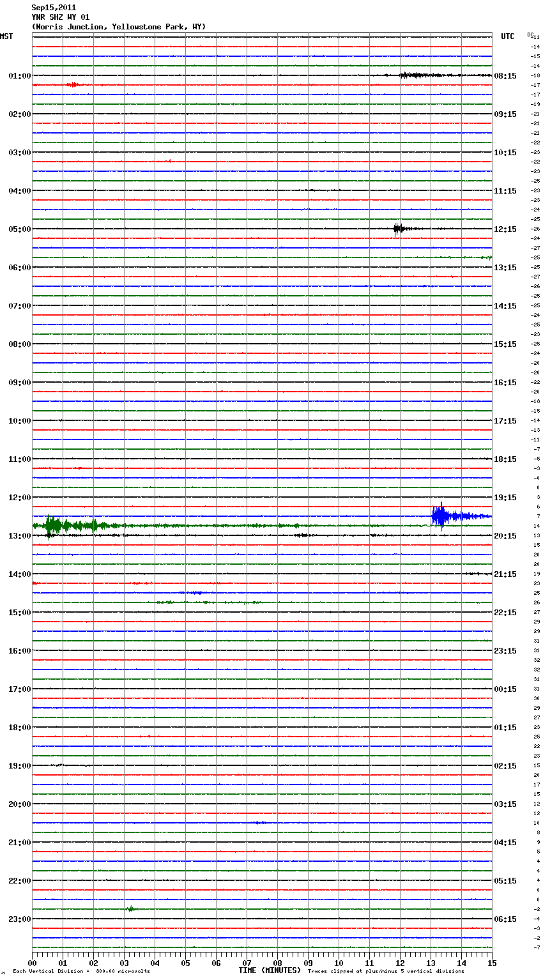Image resolution: width=543 pixels, height=980 pixels.
Task: Click the 14:15 UTC time label
Action: point(505,306)
